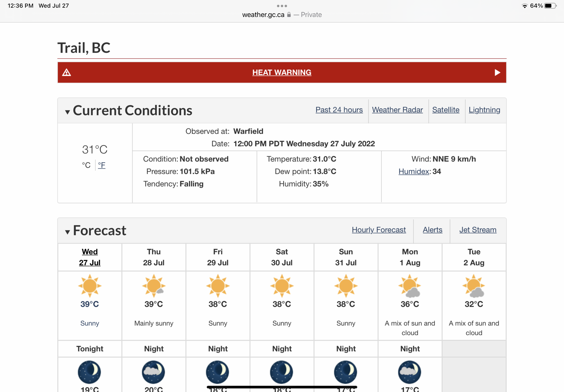Select the Celsius unit option

(x=86, y=165)
